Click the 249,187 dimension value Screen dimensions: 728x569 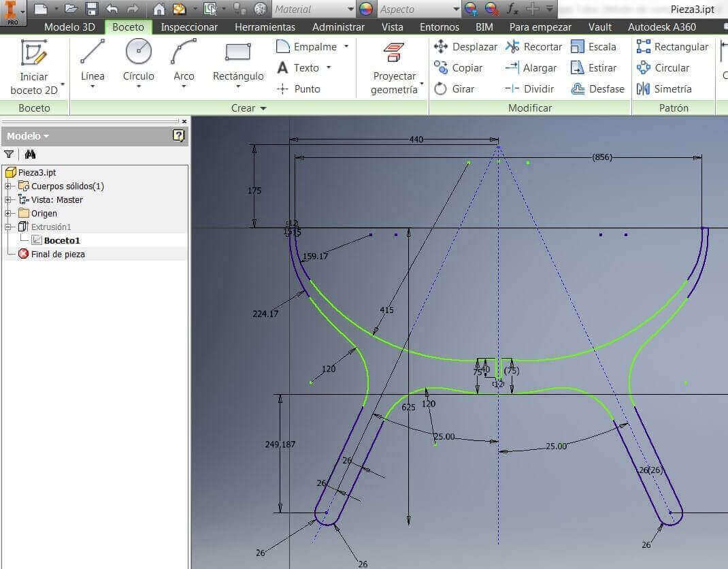point(280,444)
